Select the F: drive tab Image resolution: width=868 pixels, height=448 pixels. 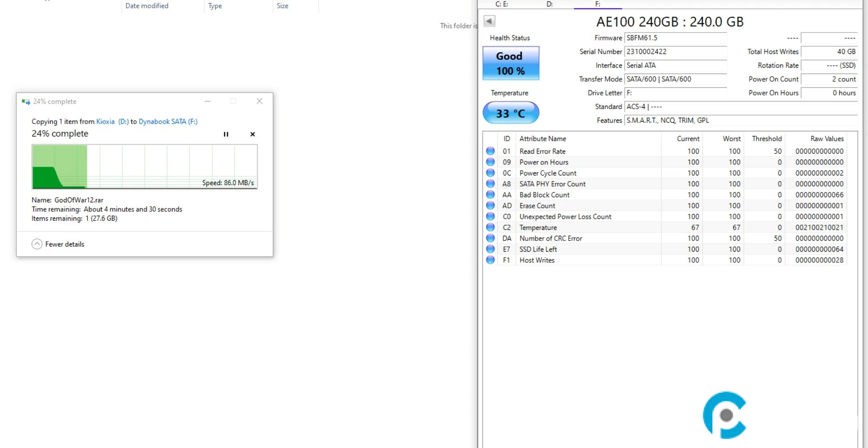[x=597, y=4]
